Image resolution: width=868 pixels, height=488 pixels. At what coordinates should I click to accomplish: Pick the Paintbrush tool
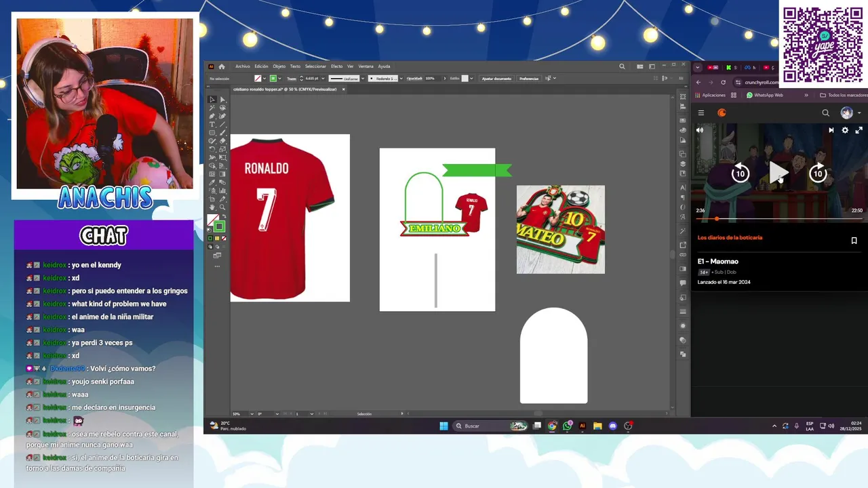pos(222,133)
